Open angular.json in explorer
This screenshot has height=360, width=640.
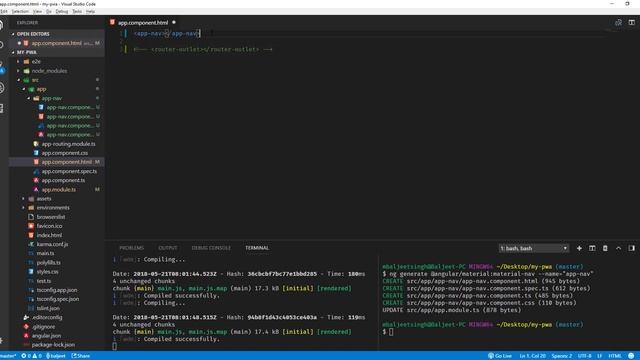pos(47,336)
